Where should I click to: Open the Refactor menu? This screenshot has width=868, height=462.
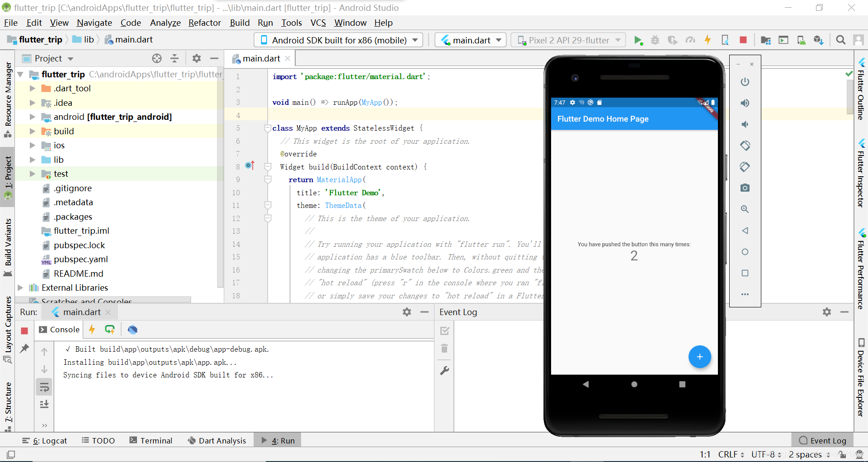204,23
